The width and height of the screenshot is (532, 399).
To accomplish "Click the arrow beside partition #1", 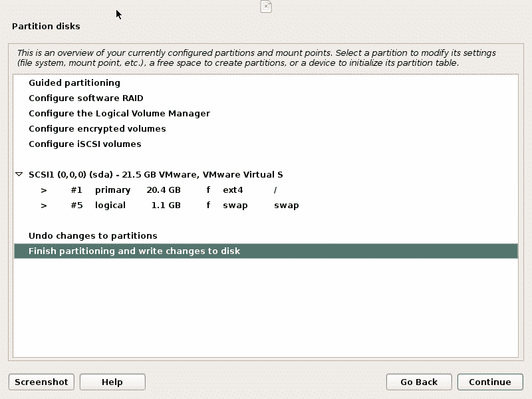I will (x=44, y=190).
